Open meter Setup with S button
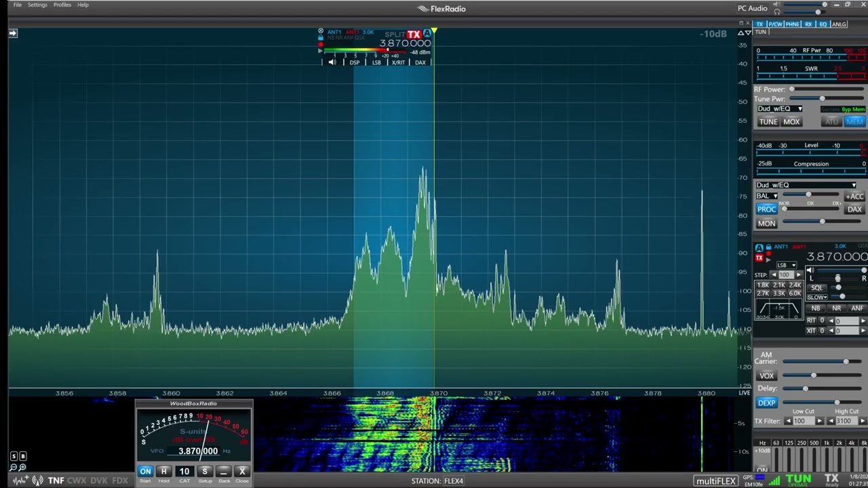The image size is (868, 488). point(204,471)
